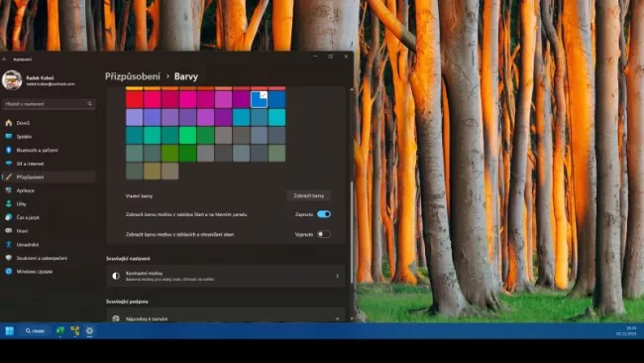Open the Hraní gamepad icon

point(9,231)
